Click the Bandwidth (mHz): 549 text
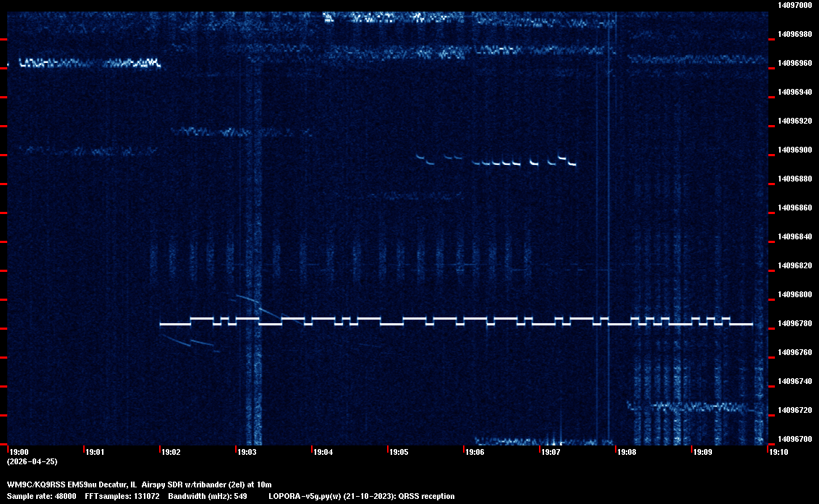Screen dimensions: 819x504 pyautogui.click(x=208, y=496)
